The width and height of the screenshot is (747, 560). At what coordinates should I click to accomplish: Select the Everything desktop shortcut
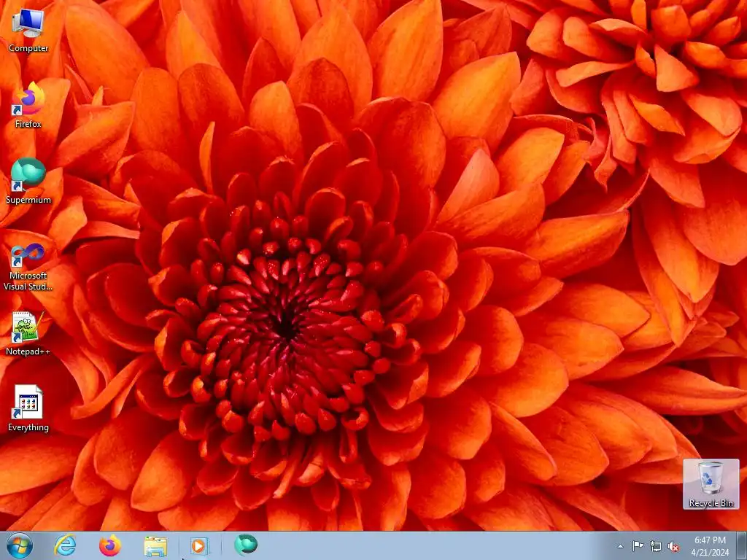(28, 408)
